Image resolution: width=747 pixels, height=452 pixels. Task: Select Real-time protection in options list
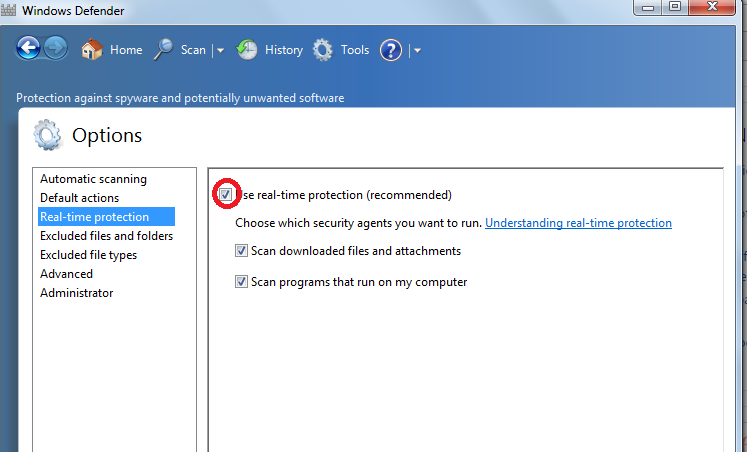[106, 217]
